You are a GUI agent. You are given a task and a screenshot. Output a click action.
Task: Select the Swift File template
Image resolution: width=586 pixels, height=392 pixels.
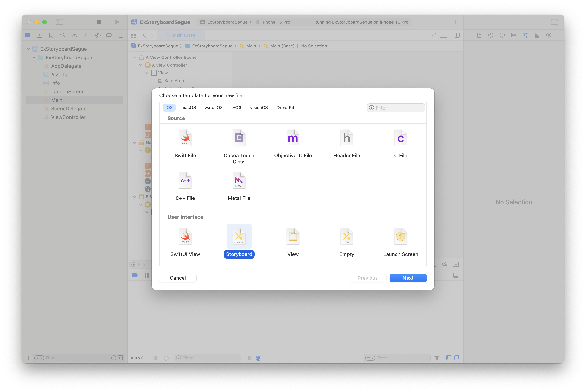tap(185, 144)
